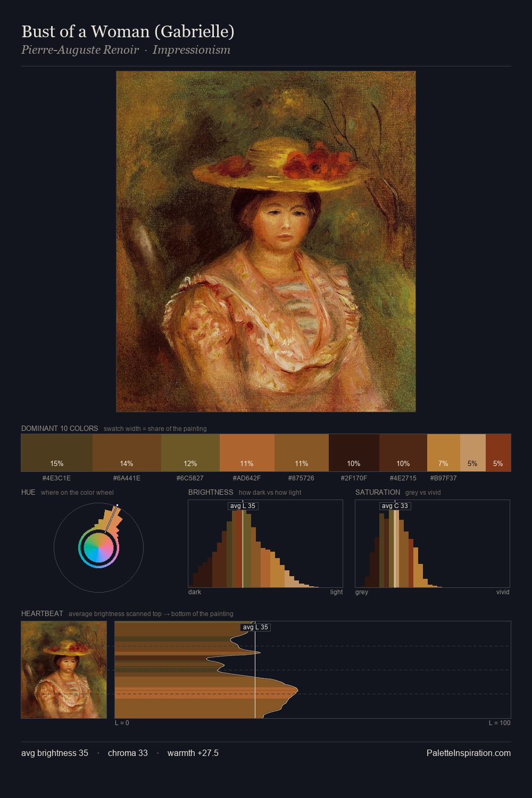532x798 pixels.
Task: Select the 14% swatch labeled #6A441E
Action: [x=127, y=453]
